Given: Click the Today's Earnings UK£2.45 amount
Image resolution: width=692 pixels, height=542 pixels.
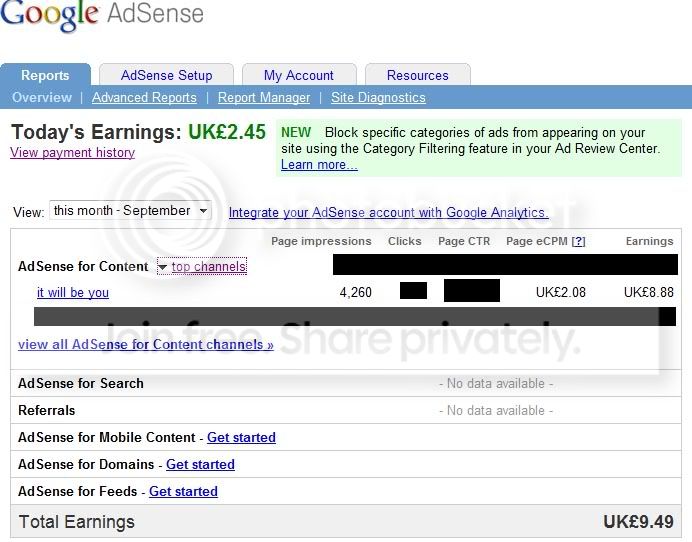Looking at the screenshot, I should [227, 132].
